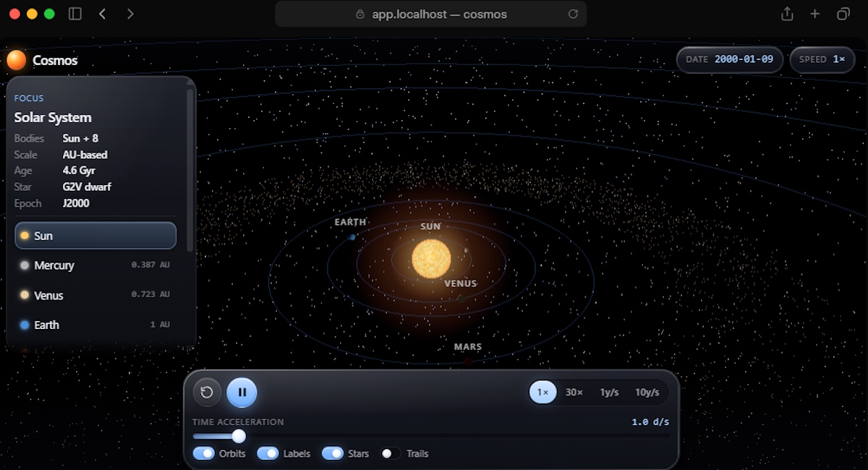Click the browser share icon
Screen dimensions: 868x470
tap(787, 14)
